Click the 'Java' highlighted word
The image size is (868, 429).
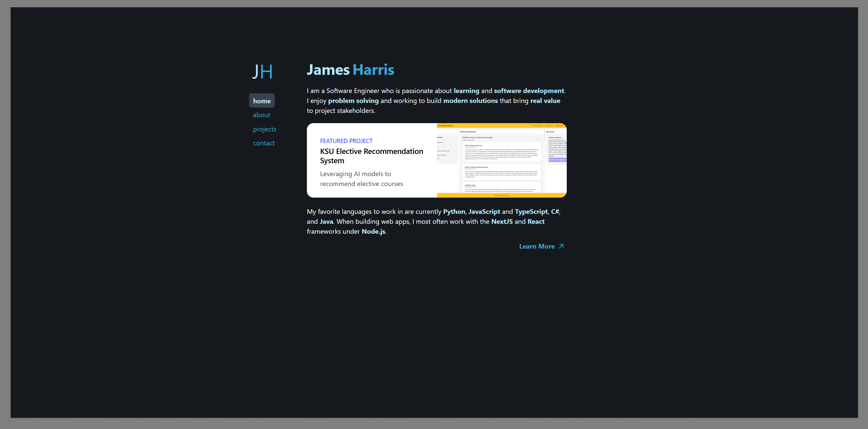coord(326,221)
